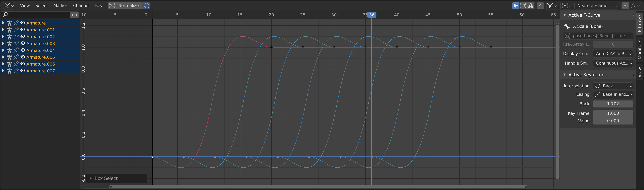The image size is (644, 190).
Task: Click the create ghost curves icon
Action: point(540,6)
